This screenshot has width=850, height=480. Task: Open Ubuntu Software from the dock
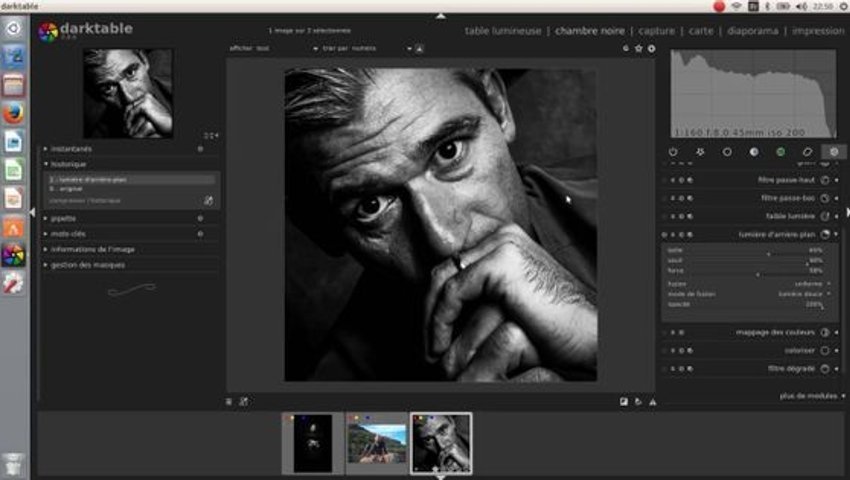14,227
